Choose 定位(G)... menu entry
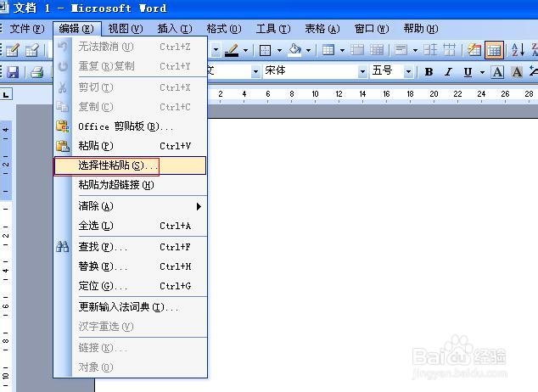 pyautogui.click(x=130, y=286)
